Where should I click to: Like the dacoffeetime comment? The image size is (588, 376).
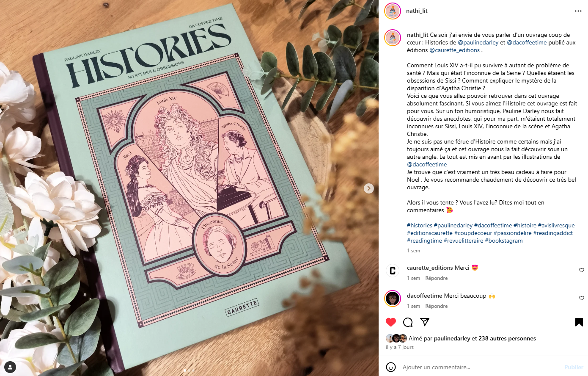click(x=582, y=298)
